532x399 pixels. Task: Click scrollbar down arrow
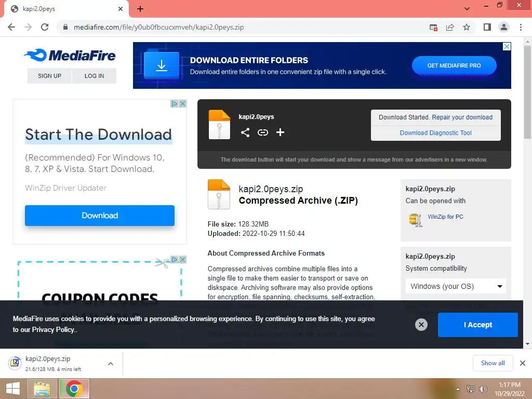pos(527,344)
